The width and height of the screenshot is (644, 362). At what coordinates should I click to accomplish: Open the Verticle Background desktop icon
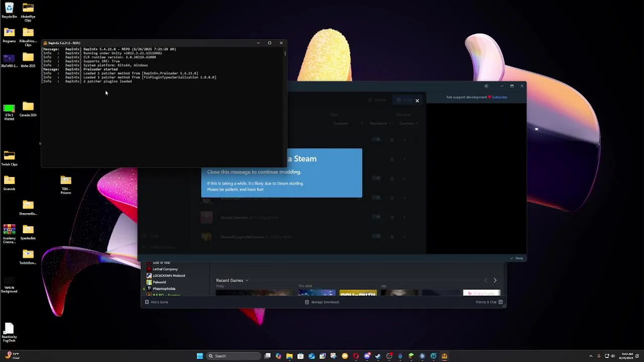pyautogui.click(x=9, y=284)
